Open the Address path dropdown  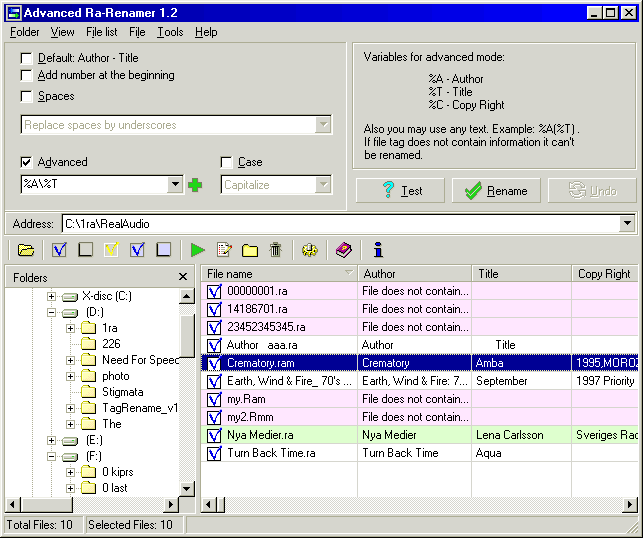(x=627, y=224)
